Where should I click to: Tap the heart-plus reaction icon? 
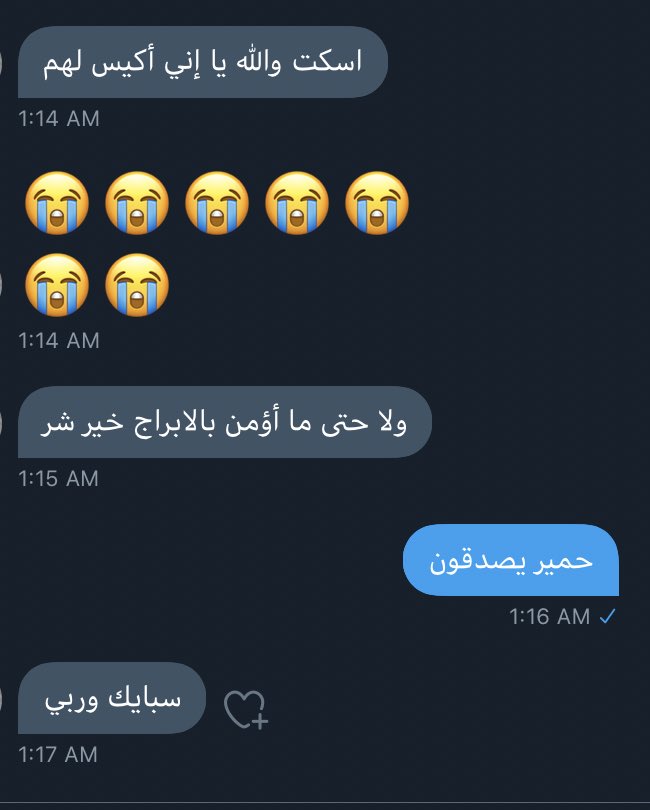coord(246,709)
